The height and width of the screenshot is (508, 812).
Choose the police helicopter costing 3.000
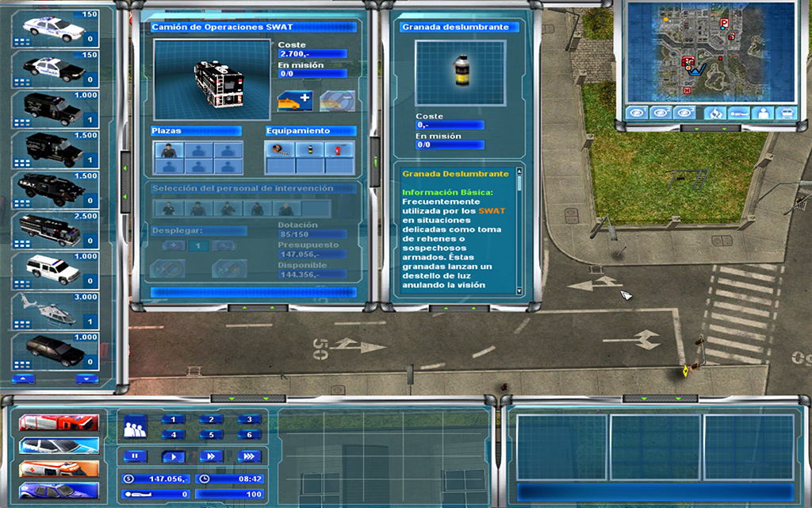click(x=55, y=311)
